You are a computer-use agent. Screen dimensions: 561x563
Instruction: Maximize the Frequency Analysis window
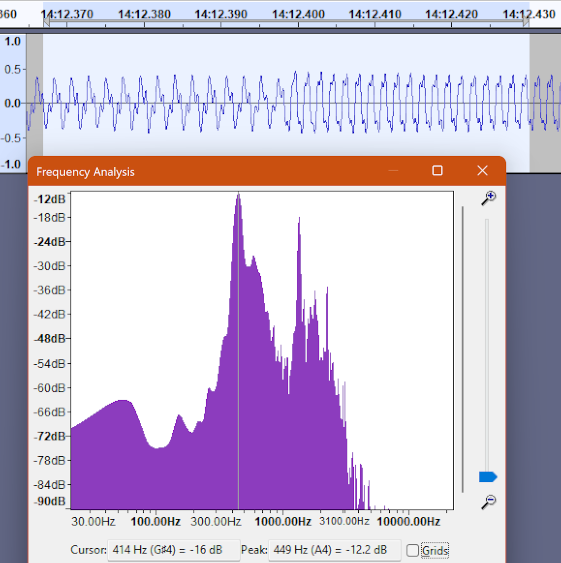click(437, 171)
